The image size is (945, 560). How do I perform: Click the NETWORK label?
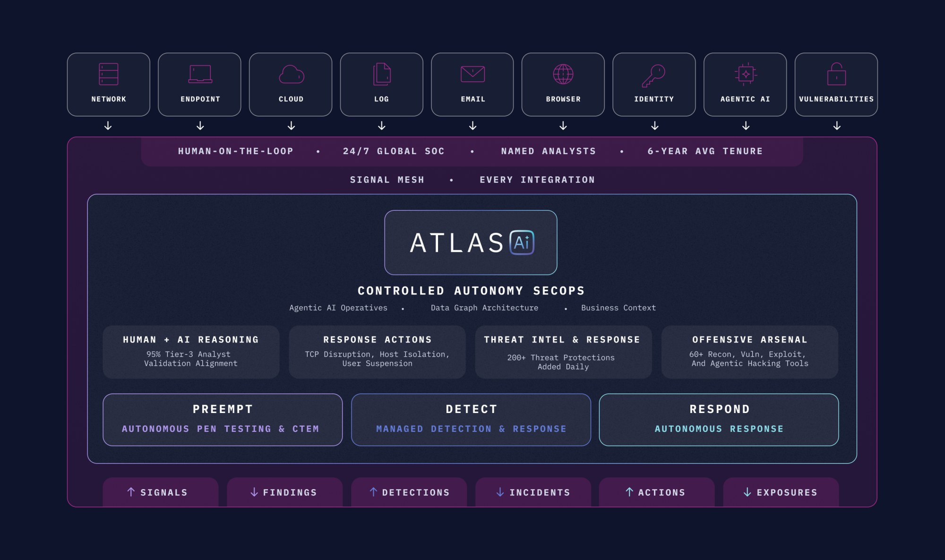tap(109, 99)
